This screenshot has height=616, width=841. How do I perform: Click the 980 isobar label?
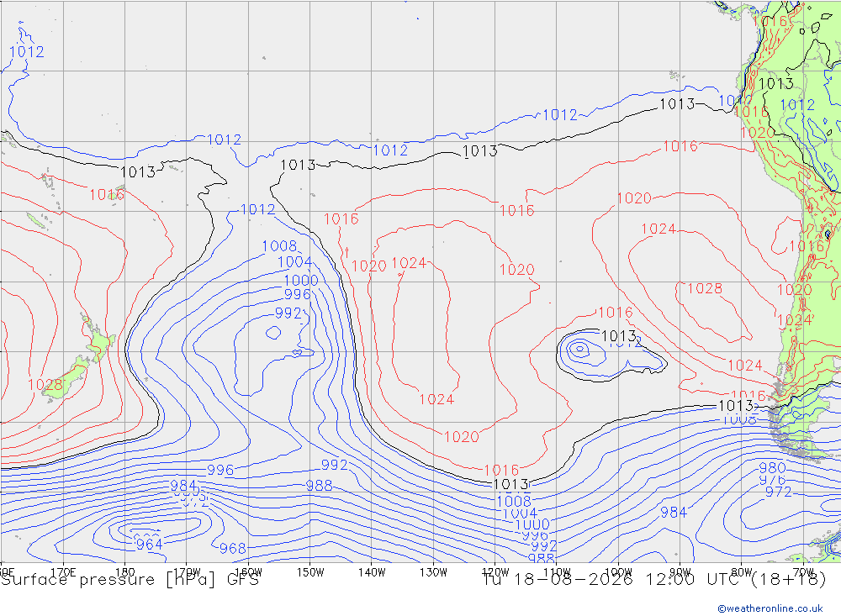(772, 467)
